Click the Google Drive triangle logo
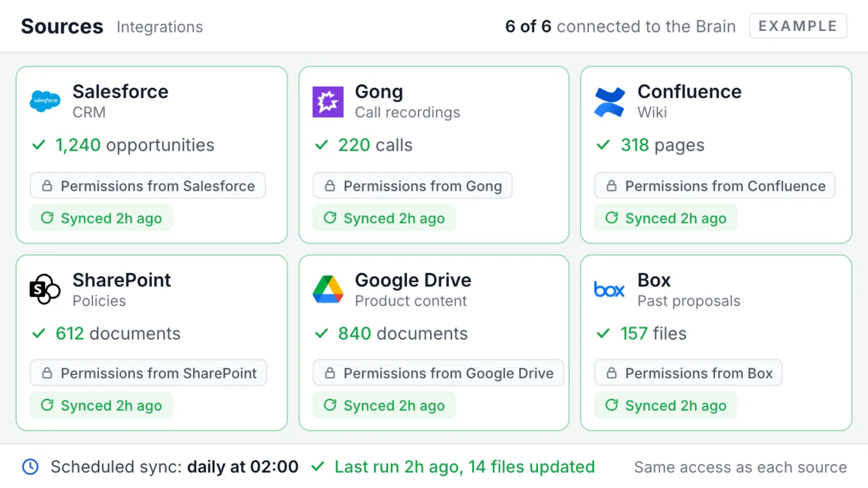The width and height of the screenshot is (868, 488). (x=328, y=289)
